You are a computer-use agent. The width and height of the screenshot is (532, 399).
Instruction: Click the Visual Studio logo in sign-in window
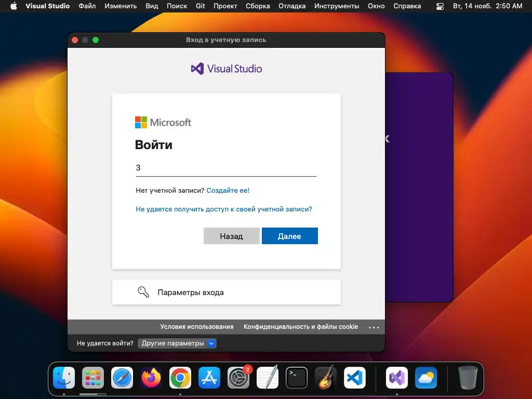point(227,69)
